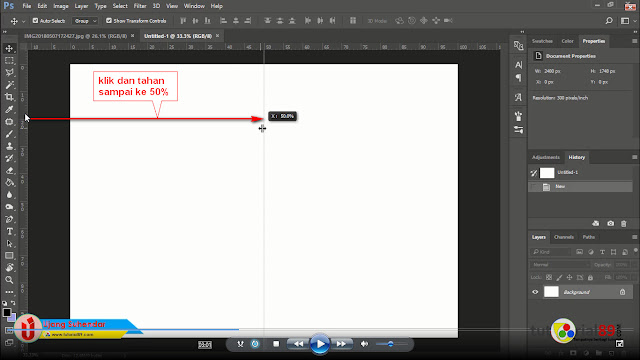The image size is (640, 360).
Task: Select the Horizontal Type tool
Action: click(9, 231)
